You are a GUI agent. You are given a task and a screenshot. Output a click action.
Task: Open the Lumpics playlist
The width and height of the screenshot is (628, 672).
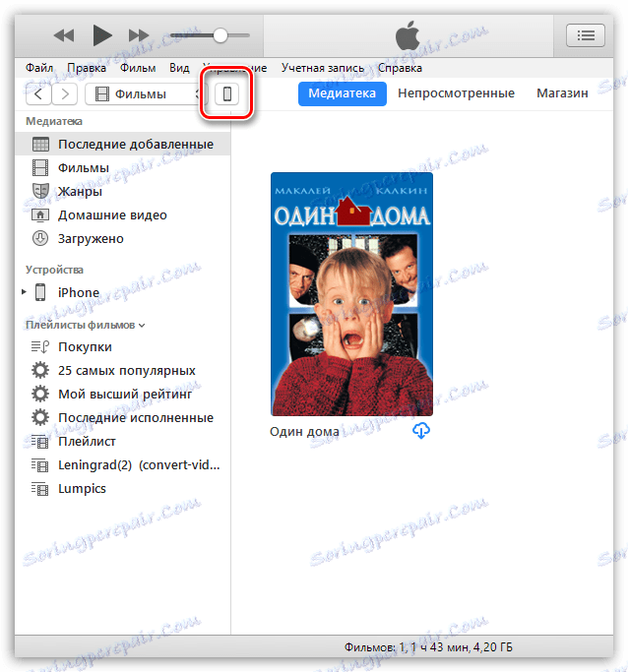pos(123,489)
